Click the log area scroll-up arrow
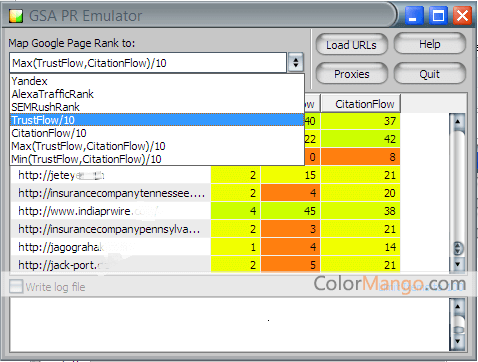478x362 pixels. [x=458, y=306]
